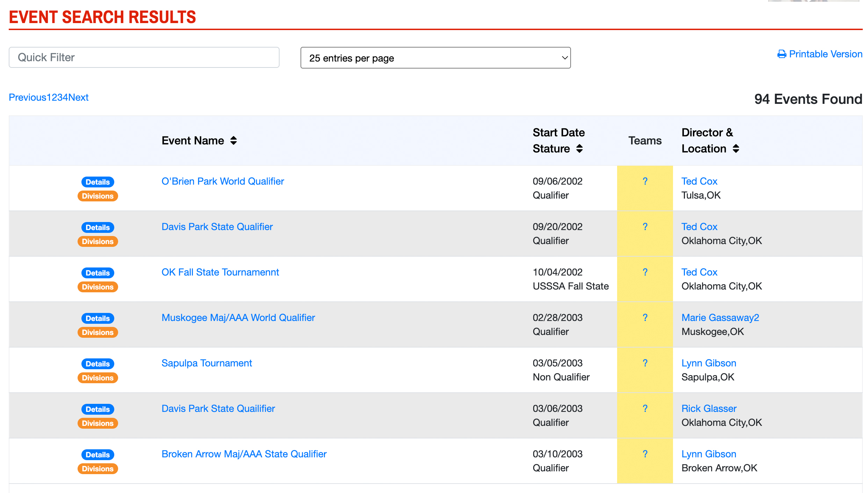
Task: Click Teams question mark for Broken Arrow row
Action: pyautogui.click(x=645, y=454)
